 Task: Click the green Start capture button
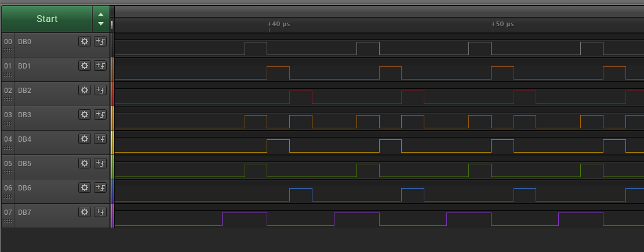tap(47, 19)
